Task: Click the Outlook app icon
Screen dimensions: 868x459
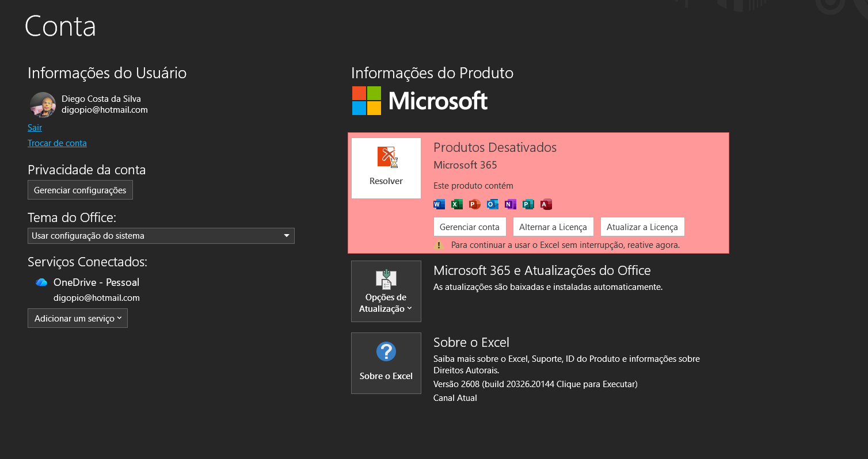Action: coord(493,204)
